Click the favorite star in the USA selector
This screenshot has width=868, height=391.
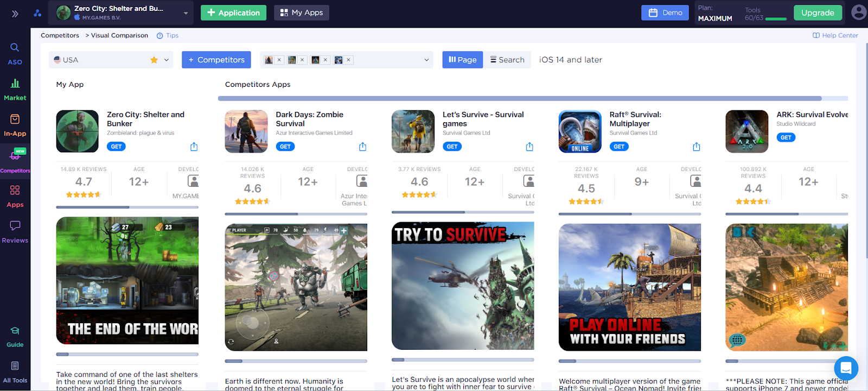(x=154, y=60)
